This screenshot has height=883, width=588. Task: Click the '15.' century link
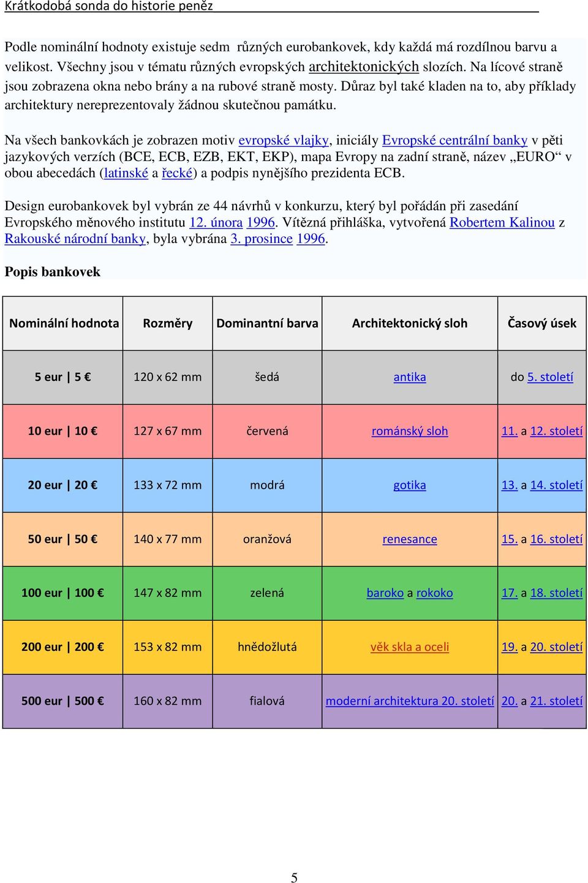coord(510,539)
